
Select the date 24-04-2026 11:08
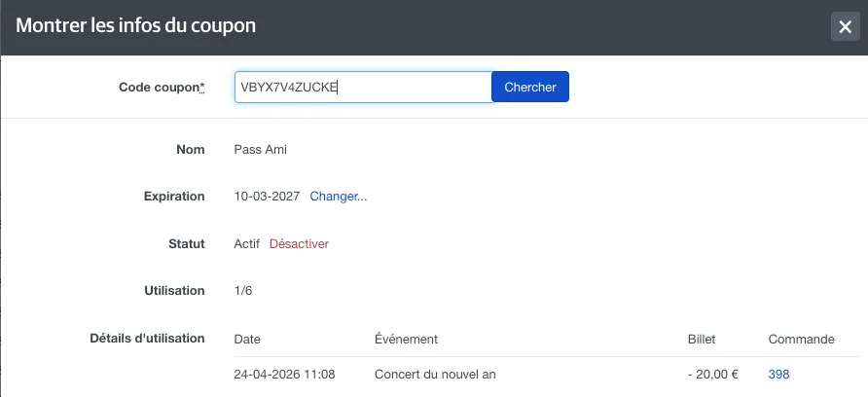(284, 375)
